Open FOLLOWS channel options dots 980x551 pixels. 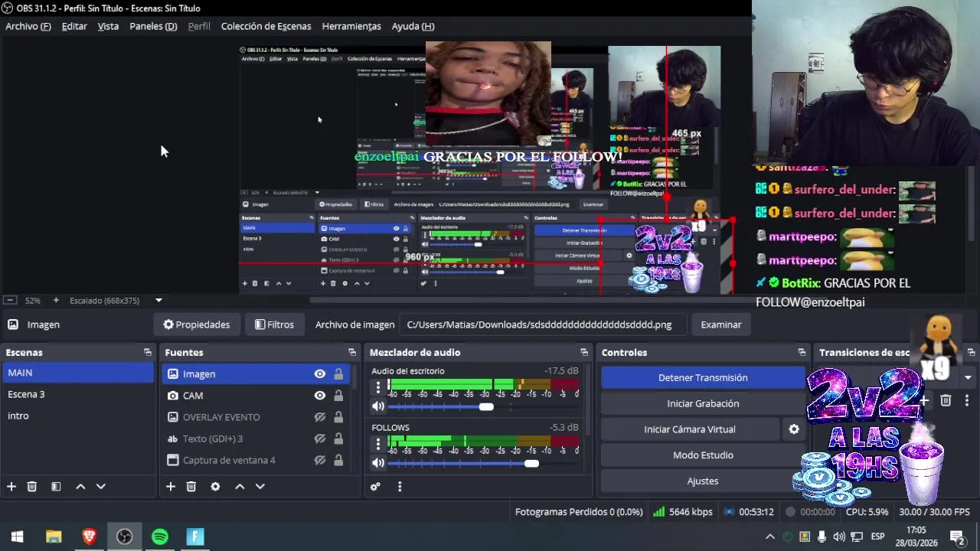(377, 444)
